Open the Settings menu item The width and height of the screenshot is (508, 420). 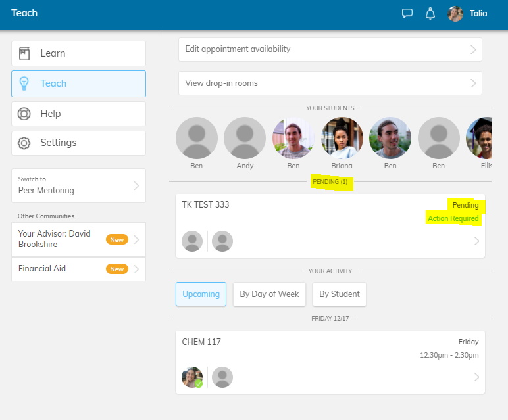click(78, 143)
